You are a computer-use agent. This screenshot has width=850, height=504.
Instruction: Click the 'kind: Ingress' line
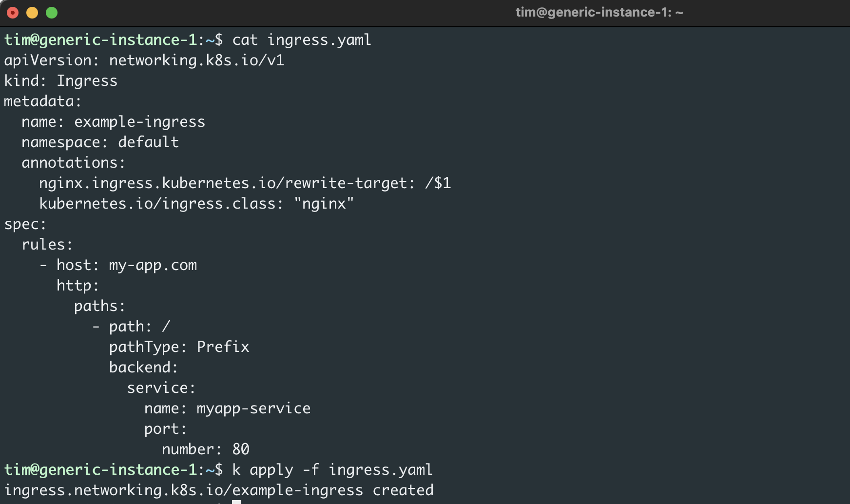click(x=60, y=81)
